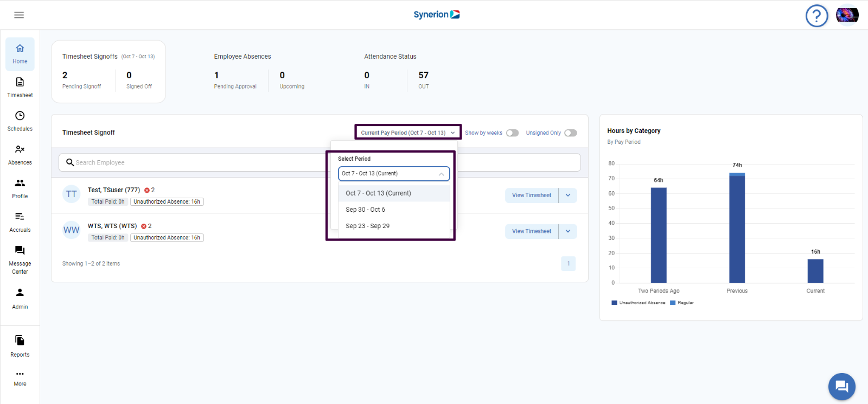The width and height of the screenshot is (868, 404).
Task: Click Test, TSuser (777) name
Action: tap(114, 190)
